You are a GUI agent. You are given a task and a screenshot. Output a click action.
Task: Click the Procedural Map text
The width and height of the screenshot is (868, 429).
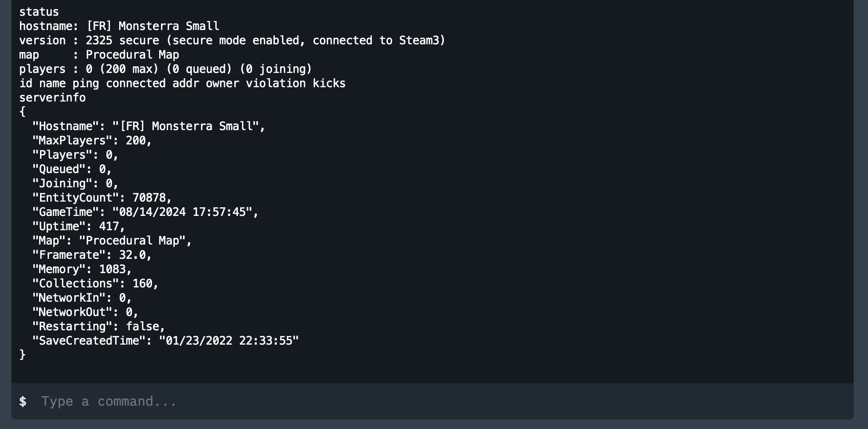click(x=131, y=54)
